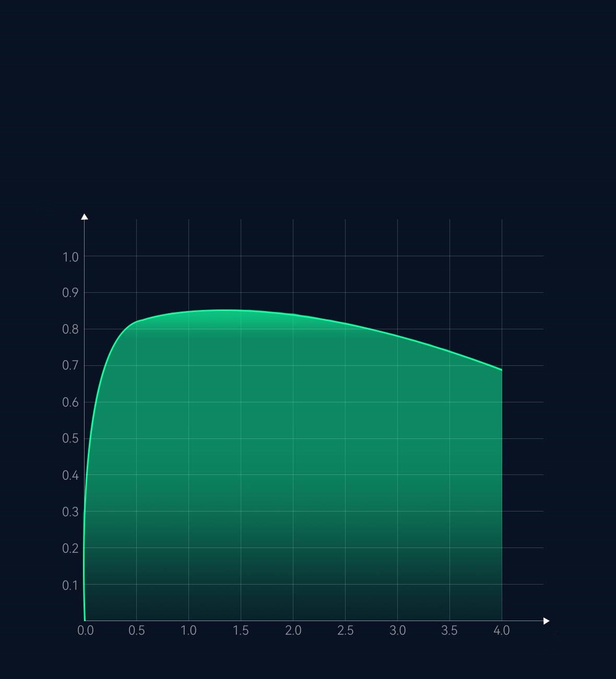Click the 1.0 label on x-axis
The width and height of the screenshot is (616, 679).
(x=188, y=630)
